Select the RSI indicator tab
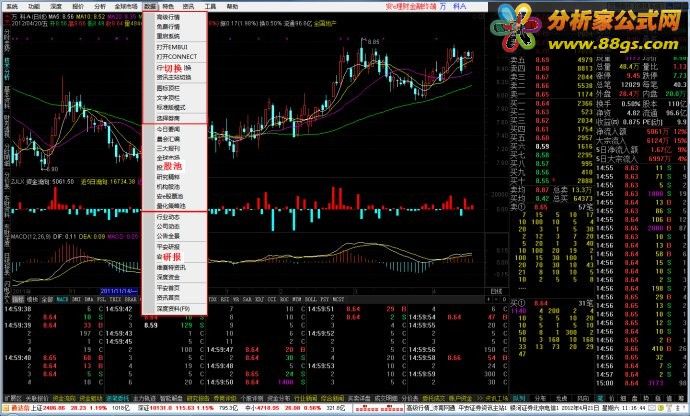The image size is (690, 416). tap(224, 299)
